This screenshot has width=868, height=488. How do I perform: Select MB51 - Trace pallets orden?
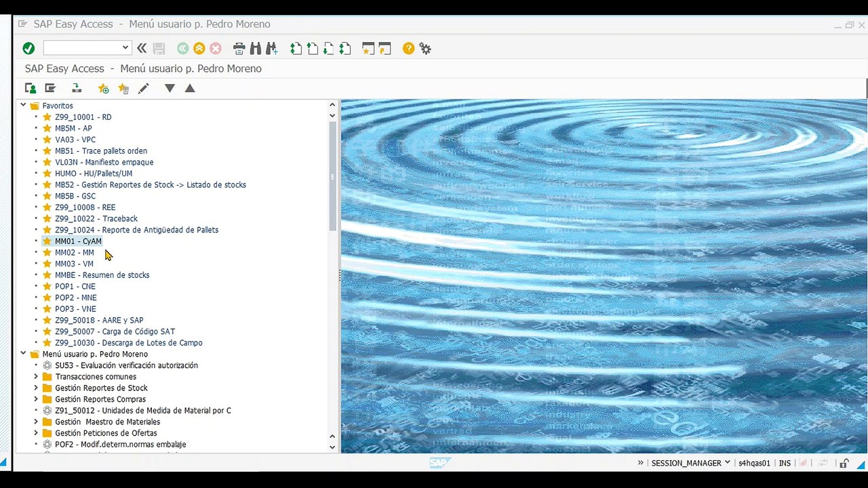pyautogui.click(x=101, y=150)
